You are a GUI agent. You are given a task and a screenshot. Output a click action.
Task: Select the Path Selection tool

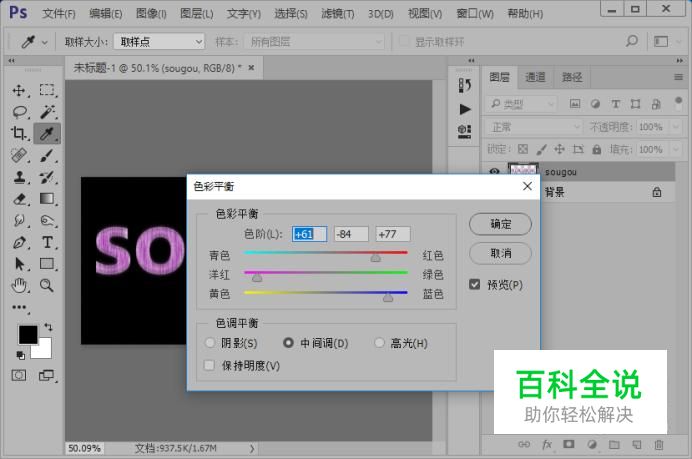pos(19,263)
